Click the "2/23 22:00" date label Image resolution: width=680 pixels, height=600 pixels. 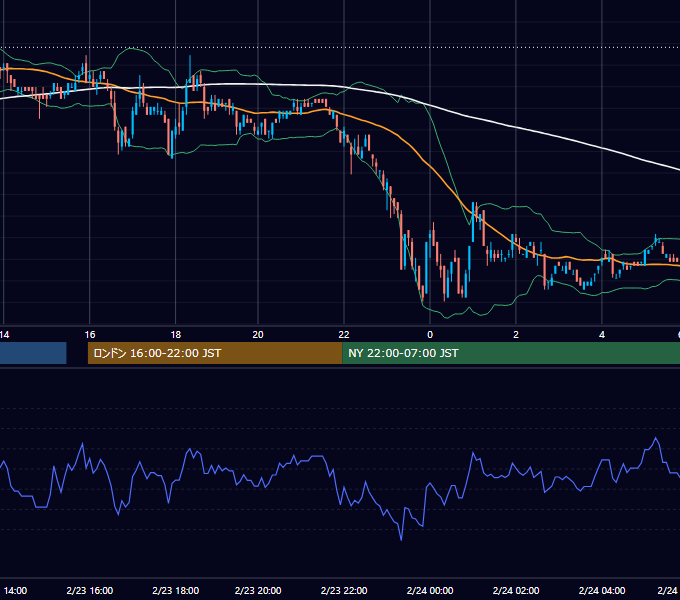click(344, 590)
